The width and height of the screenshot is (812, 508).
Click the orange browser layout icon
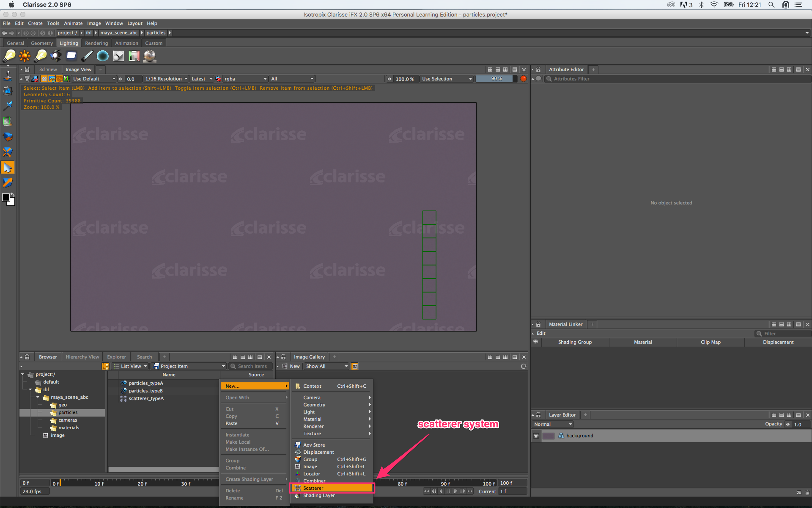[x=105, y=366]
